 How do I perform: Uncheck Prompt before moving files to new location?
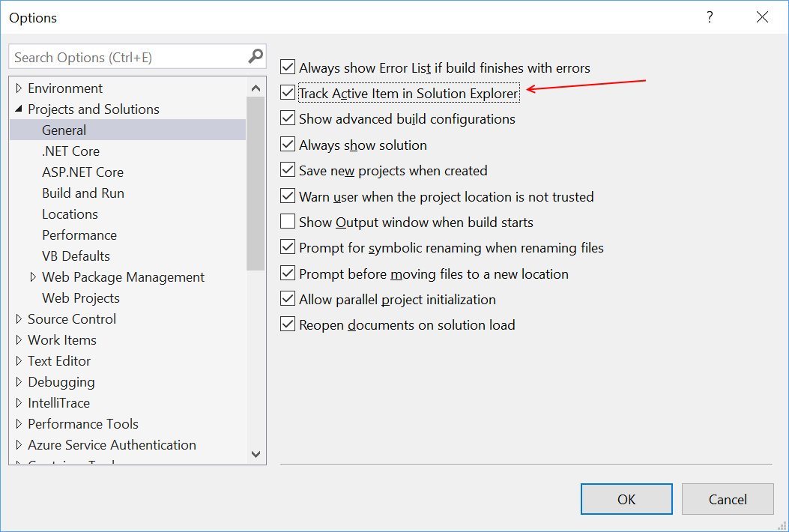point(288,273)
